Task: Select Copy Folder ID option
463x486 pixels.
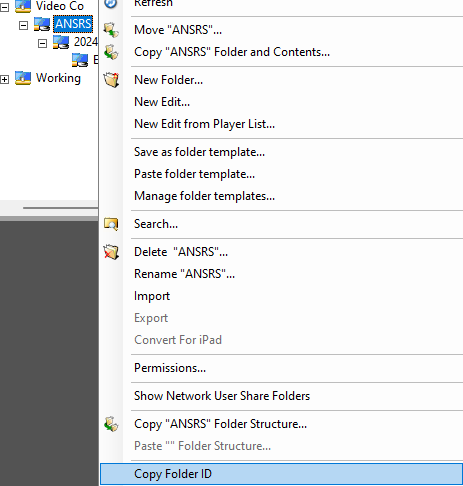Action: click(x=281, y=474)
